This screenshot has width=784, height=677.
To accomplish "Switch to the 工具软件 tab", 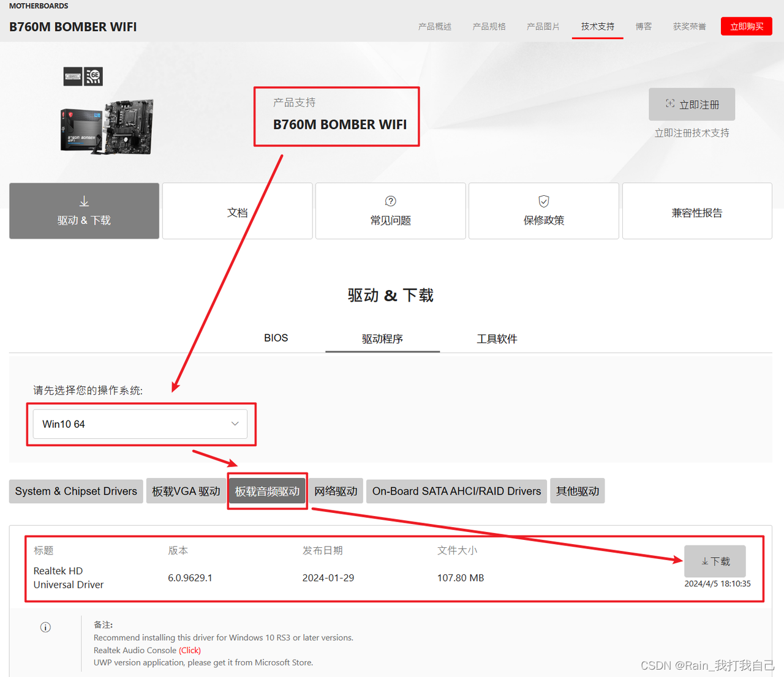I will pos(497,338).
